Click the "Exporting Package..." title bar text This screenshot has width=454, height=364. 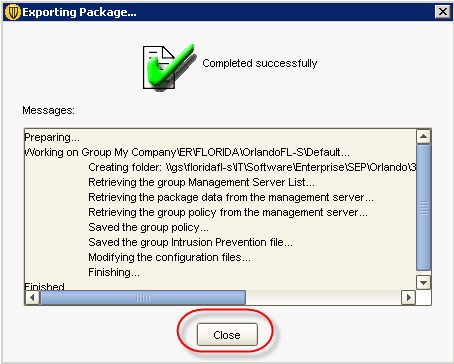(79, 12)
